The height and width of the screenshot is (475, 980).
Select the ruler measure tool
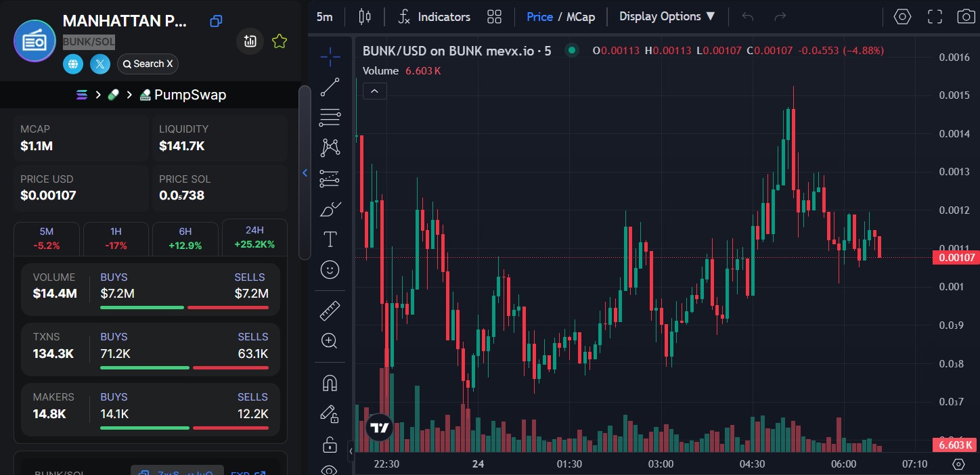point(330,311)
